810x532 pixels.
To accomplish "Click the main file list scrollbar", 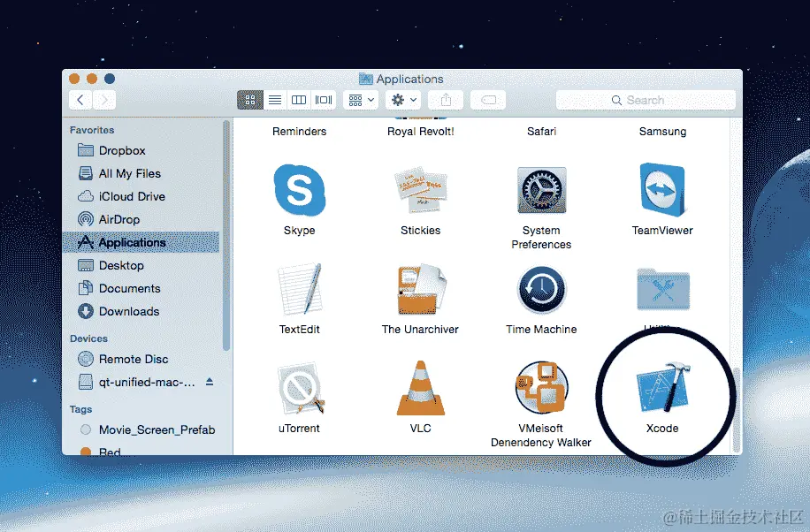I will 737,409.
